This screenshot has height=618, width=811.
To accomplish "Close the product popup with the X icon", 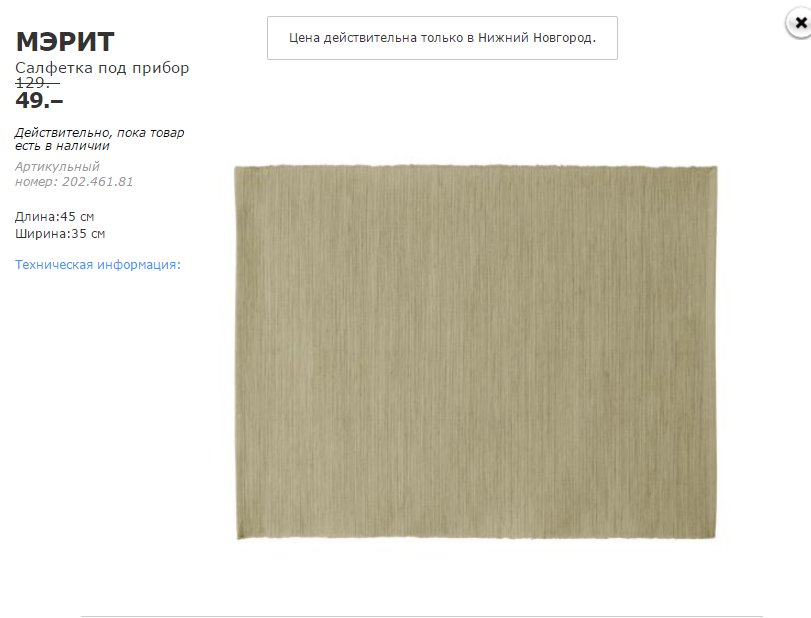I will [x=800, y=23].
